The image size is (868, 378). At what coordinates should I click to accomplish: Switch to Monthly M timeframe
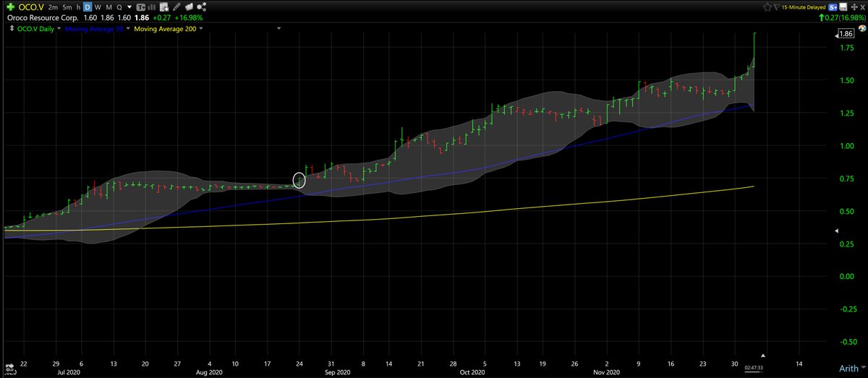point(109,7)
